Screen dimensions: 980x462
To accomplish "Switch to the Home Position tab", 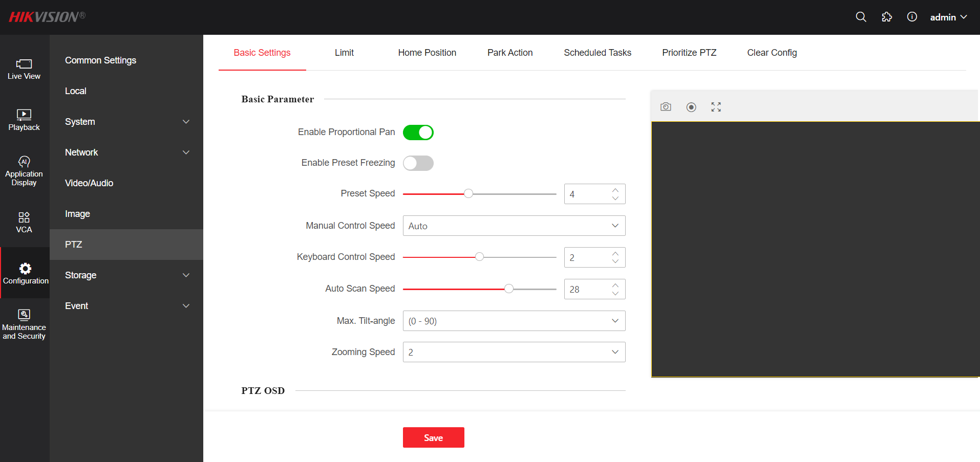I will 427,53.
